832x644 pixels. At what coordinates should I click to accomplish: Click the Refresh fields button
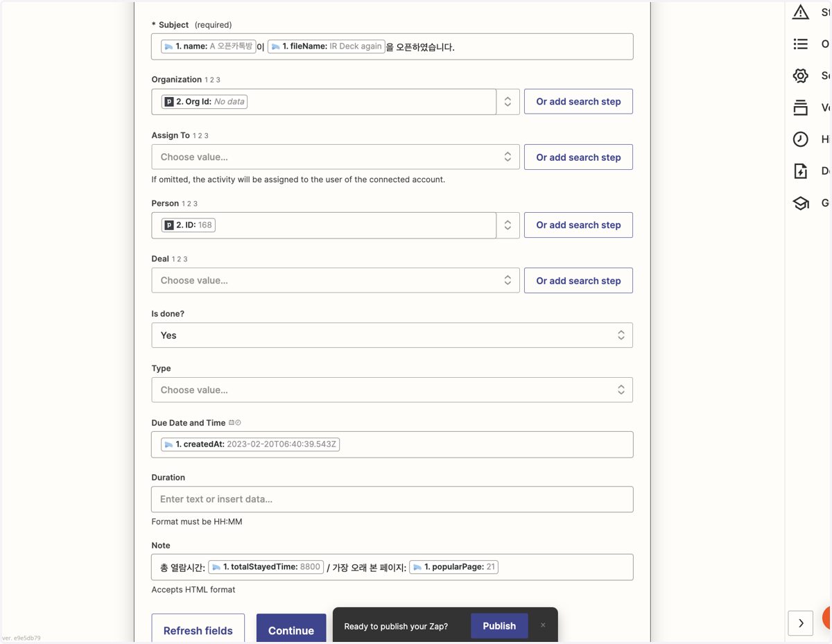tap(198, 629)
